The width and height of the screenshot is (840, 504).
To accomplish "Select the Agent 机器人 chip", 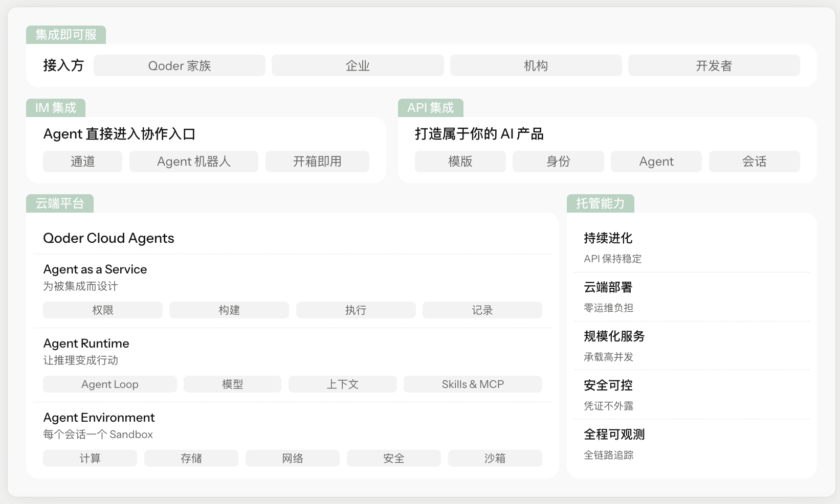I will [194, 162].
